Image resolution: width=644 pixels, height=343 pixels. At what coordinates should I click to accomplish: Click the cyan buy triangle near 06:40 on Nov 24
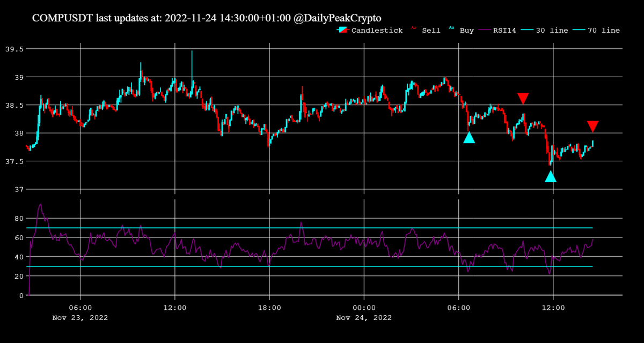[x=469, y=138]
